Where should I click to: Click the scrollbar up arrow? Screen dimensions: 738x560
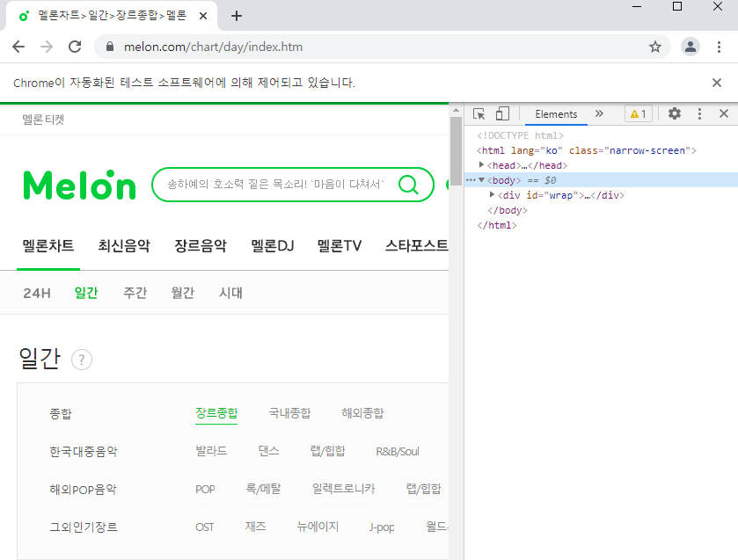pos(456,110)
